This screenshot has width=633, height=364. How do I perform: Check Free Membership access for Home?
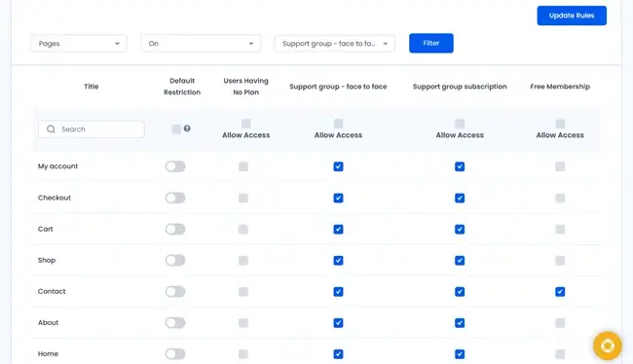tap(560, 354)
